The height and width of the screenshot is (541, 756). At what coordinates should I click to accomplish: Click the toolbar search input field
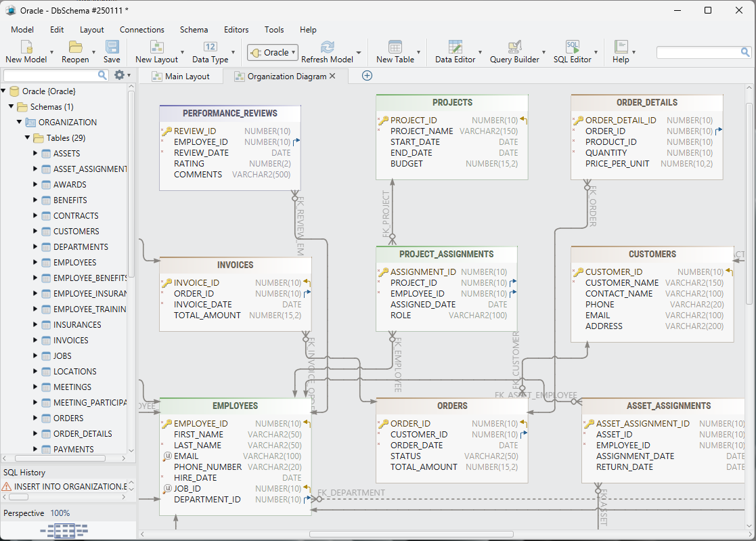[x=698, y=52]
